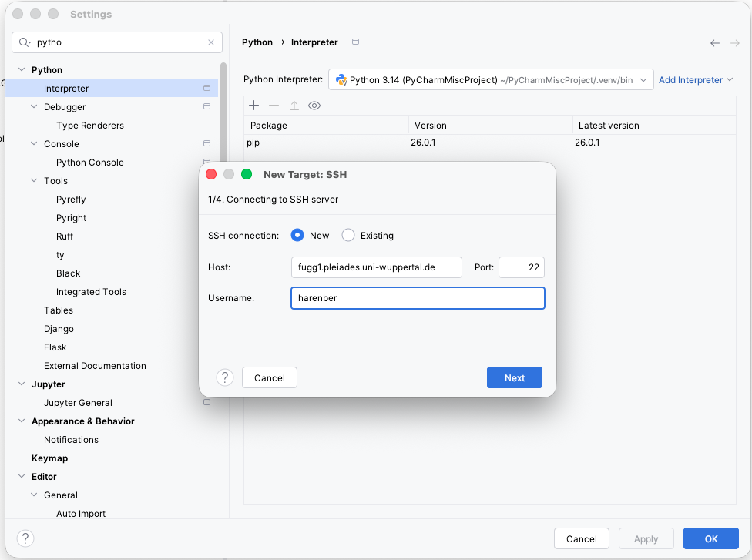The height and width of the screenshot is (560, 752).
Task: Click the Username field containing harenber
Action: coord(417,298)
